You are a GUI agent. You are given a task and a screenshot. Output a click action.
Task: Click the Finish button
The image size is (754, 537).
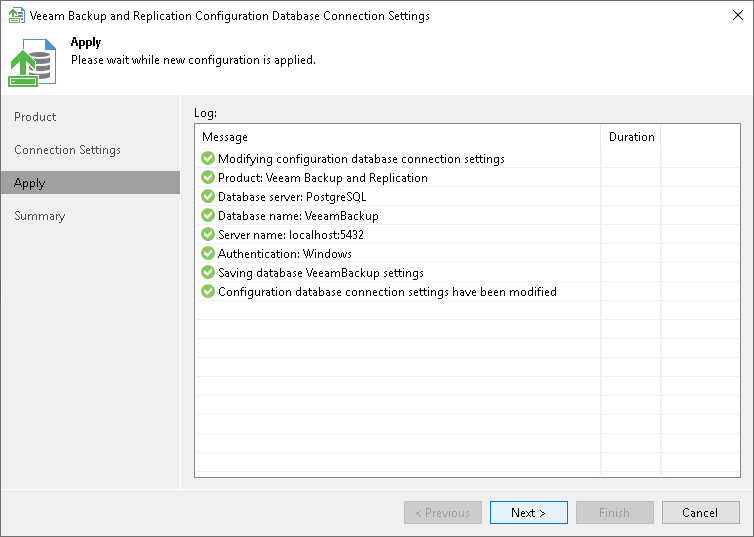(615, 512)
